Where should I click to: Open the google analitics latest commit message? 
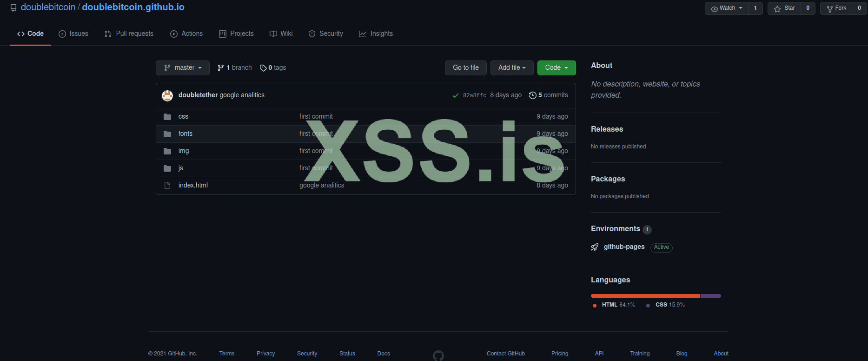tap(242, 95)
